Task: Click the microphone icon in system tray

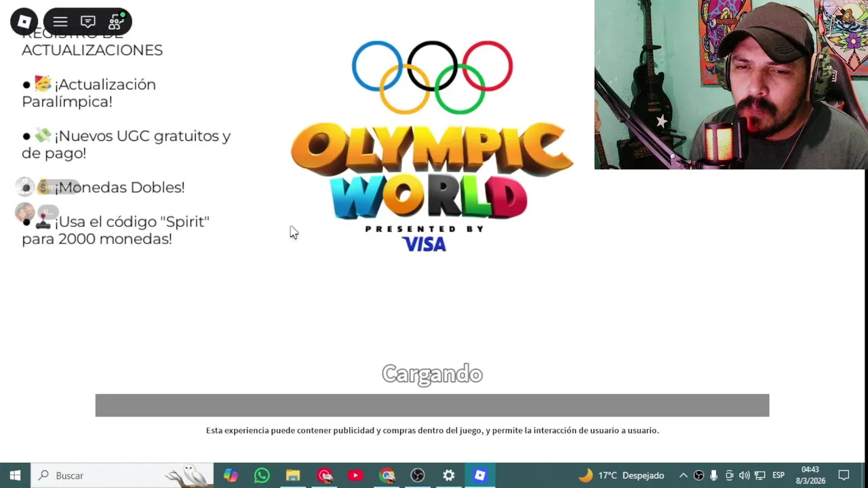Action: [714, 475]
